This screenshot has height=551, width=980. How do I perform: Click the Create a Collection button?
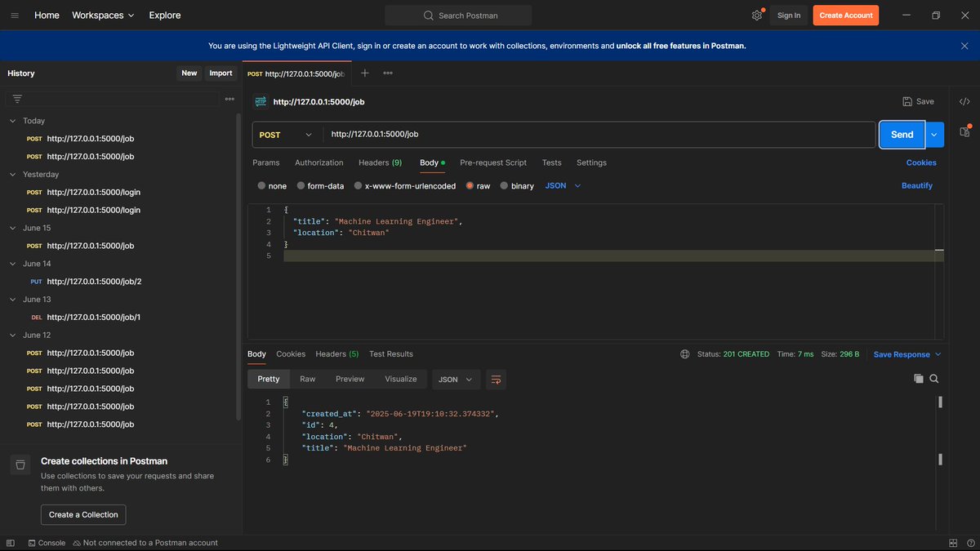tap(83, 515)
